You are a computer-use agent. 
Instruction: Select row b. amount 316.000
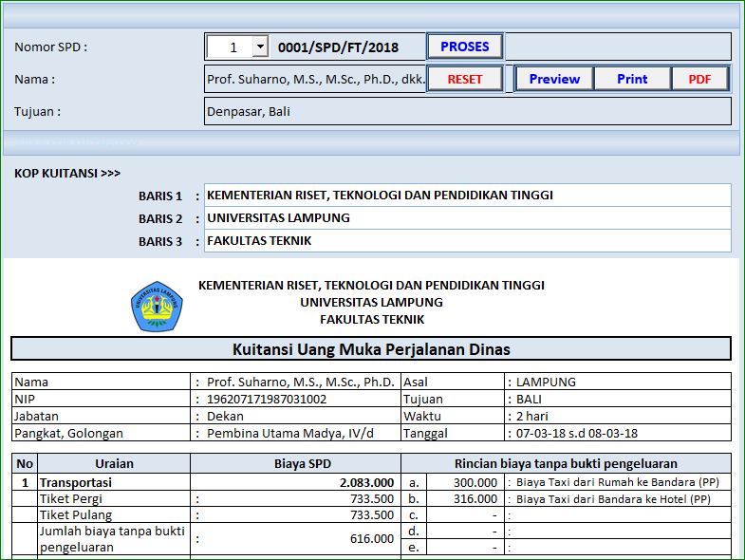pyautogui.click(x=475, y=498)
